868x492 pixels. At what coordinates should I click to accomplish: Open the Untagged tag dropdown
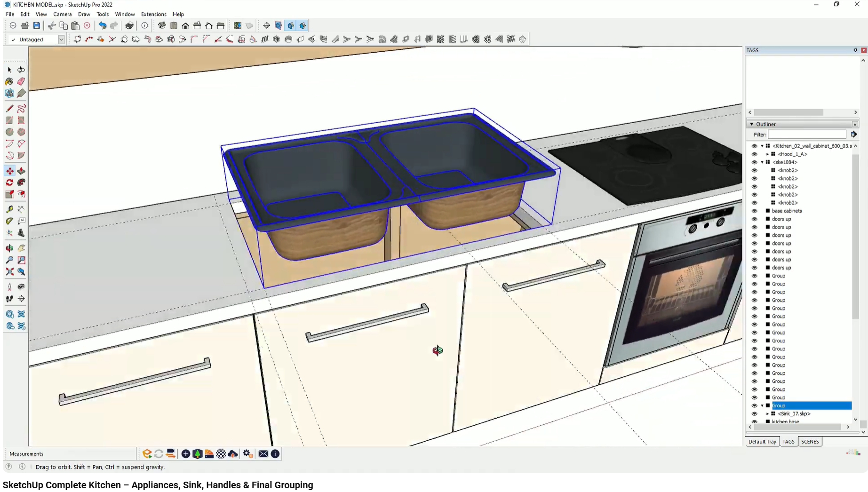coord(61,39)
